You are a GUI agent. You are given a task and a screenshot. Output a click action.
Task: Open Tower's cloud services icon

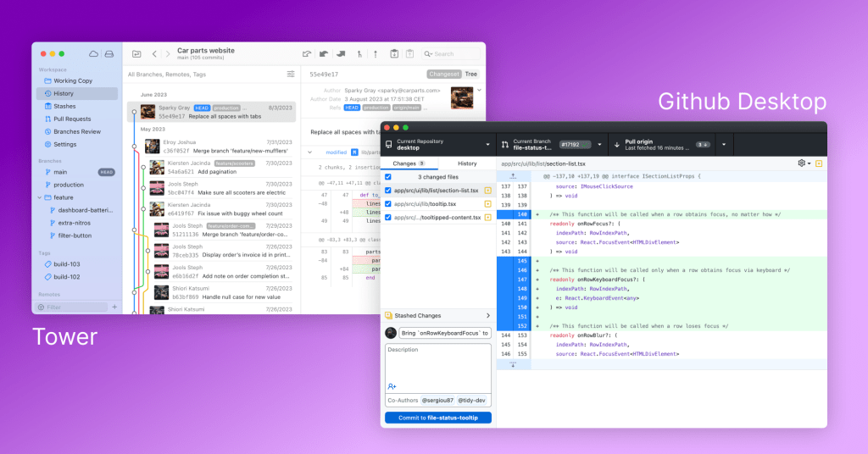tap(93, 53)
